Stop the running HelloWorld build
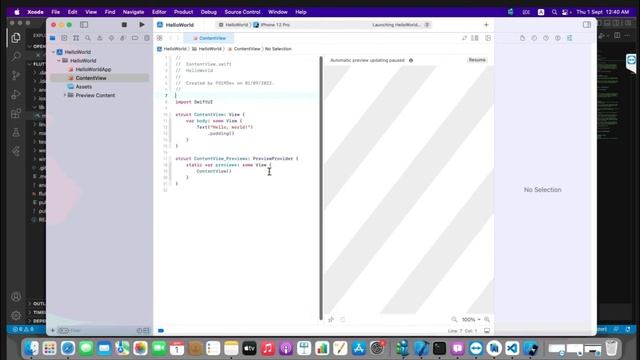 [x=124, y=25]
